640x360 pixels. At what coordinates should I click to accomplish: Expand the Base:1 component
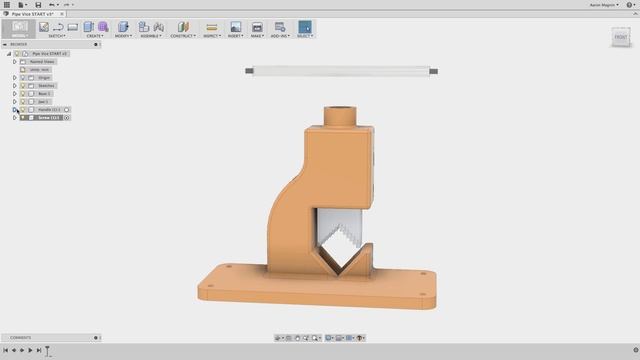tap(15, 93)
